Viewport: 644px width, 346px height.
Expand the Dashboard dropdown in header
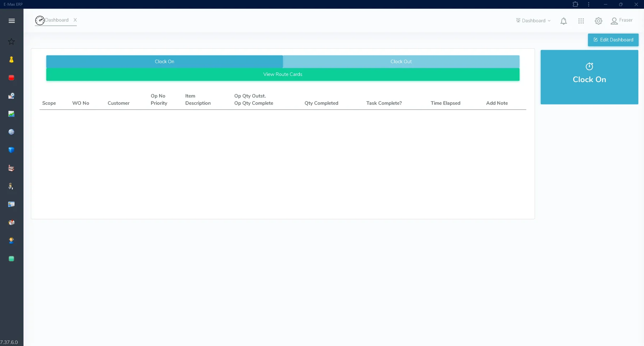point(533,21)
